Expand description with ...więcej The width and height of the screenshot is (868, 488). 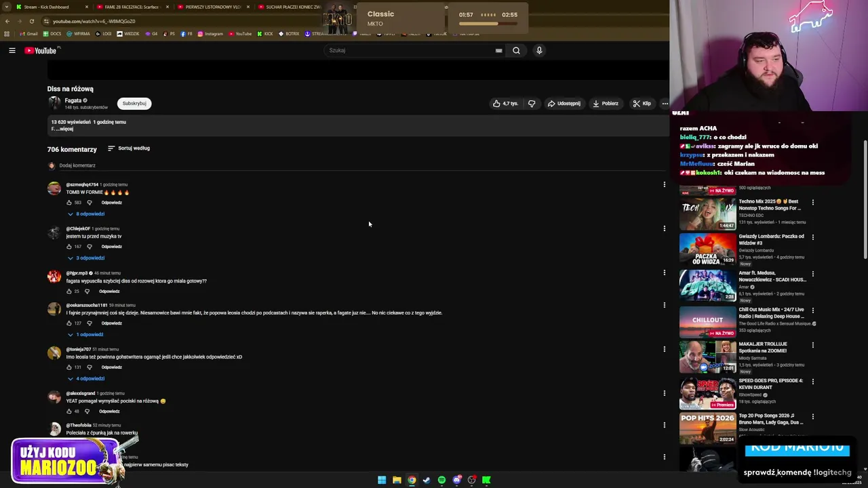coord(65,129)
